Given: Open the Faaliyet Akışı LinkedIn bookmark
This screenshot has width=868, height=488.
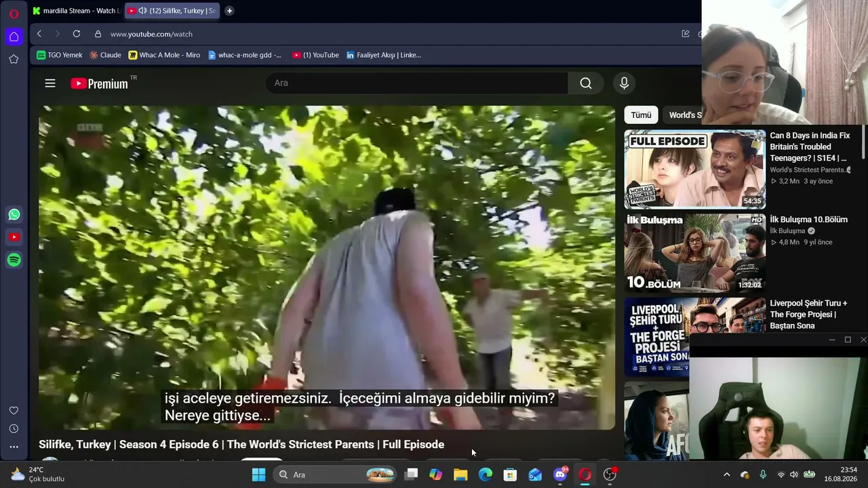Looking at the screenshot, I should pyautogui.click(x=383, y=55).
